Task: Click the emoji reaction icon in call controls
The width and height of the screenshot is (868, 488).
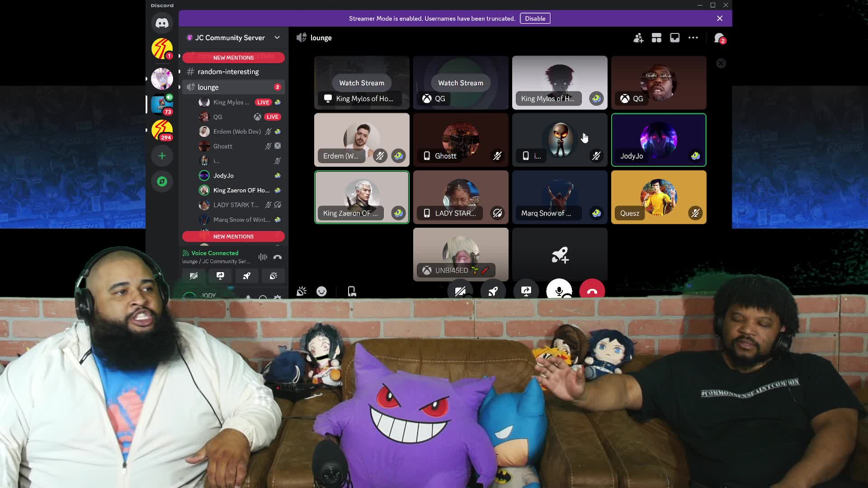Action: [321, 291]
